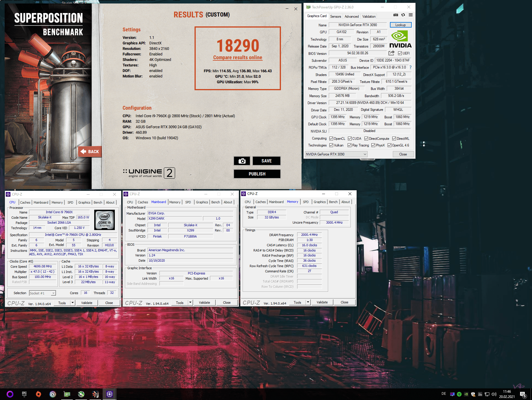
Task: Click the GPU-Z title bar icon
Action: click(x=308, y=7)
